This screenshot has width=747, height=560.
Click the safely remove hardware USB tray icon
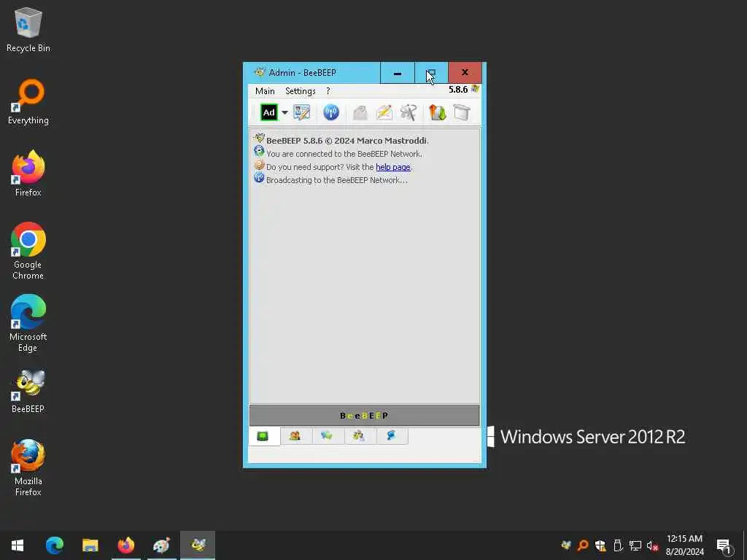(618, 545)
